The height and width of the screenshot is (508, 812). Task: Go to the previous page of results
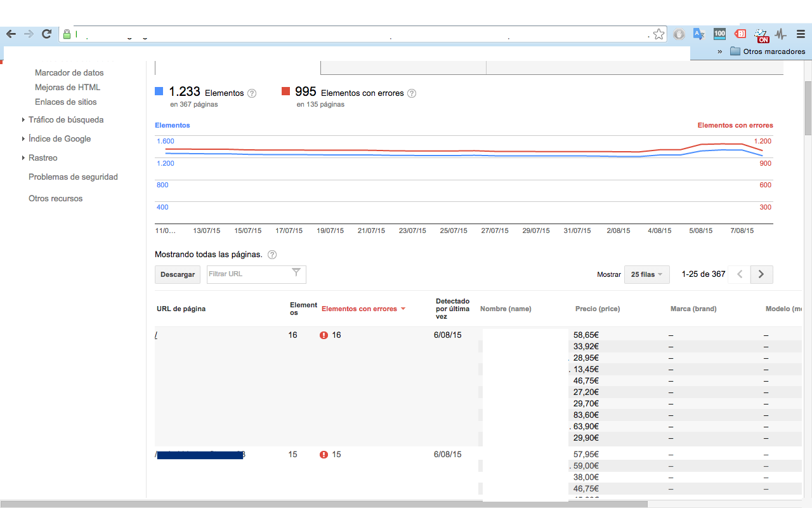pos(739,274)
